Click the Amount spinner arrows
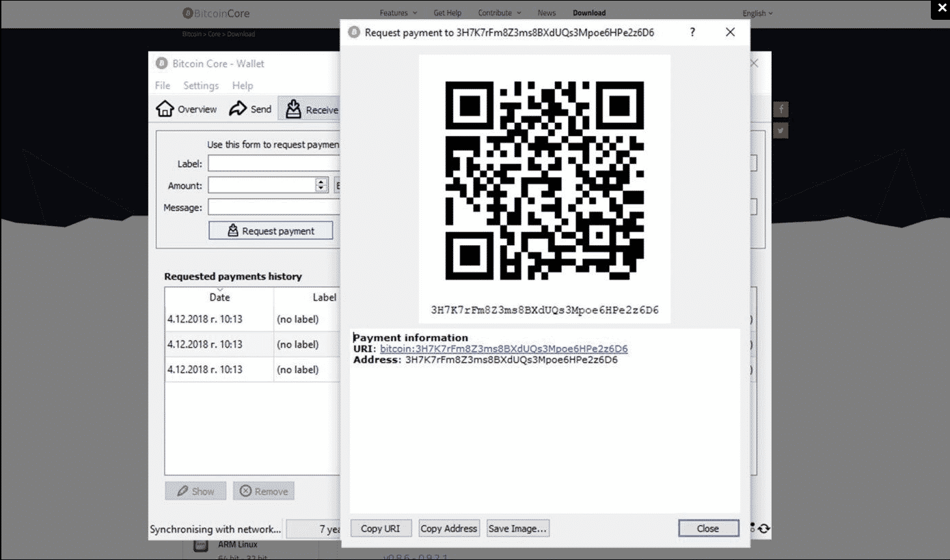Viewport: 950px width, 560px height. click(321, 185)
